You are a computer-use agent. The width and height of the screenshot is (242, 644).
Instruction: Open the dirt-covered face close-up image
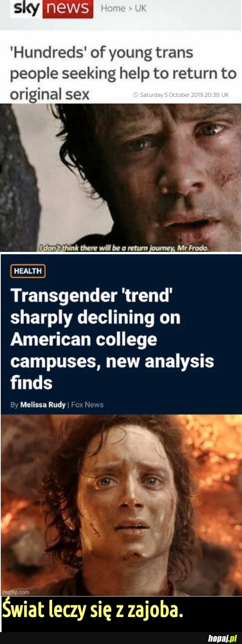[121, 178]
